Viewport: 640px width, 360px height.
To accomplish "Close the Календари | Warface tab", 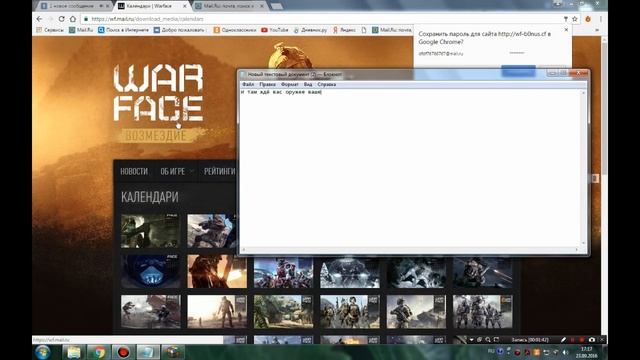I will click(x=184, y=6).
